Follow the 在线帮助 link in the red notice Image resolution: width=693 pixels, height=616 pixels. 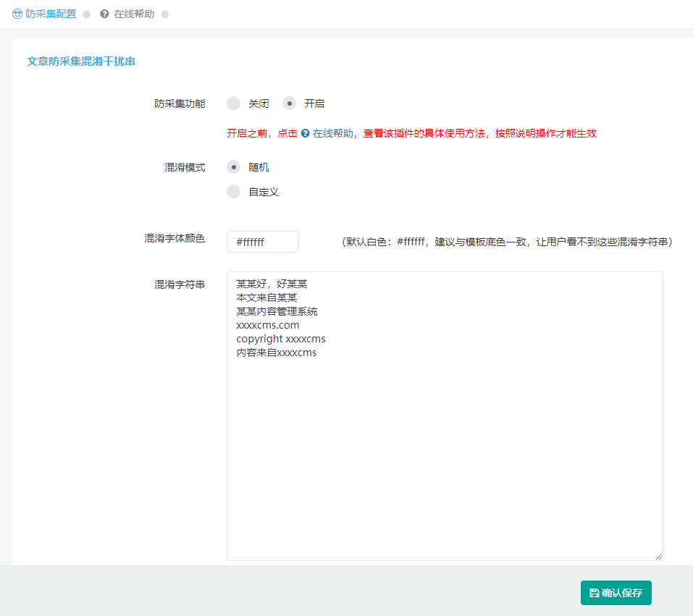(x=333, y=133)
